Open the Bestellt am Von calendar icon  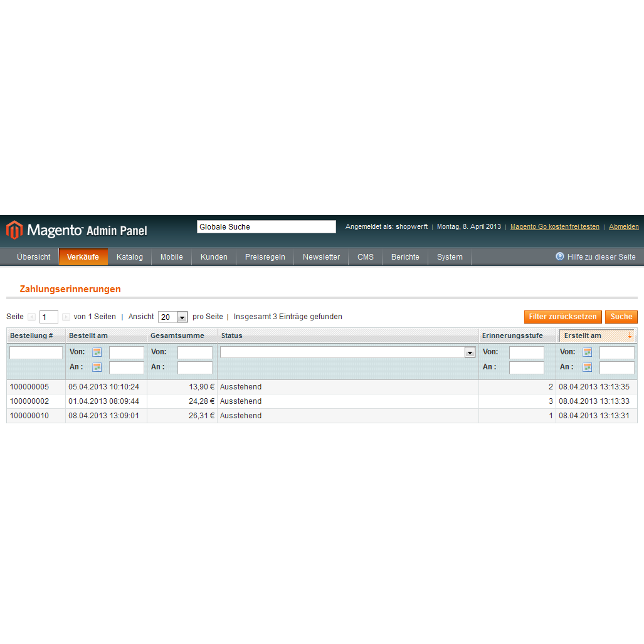pyautogui.click(x=97, y=352)
